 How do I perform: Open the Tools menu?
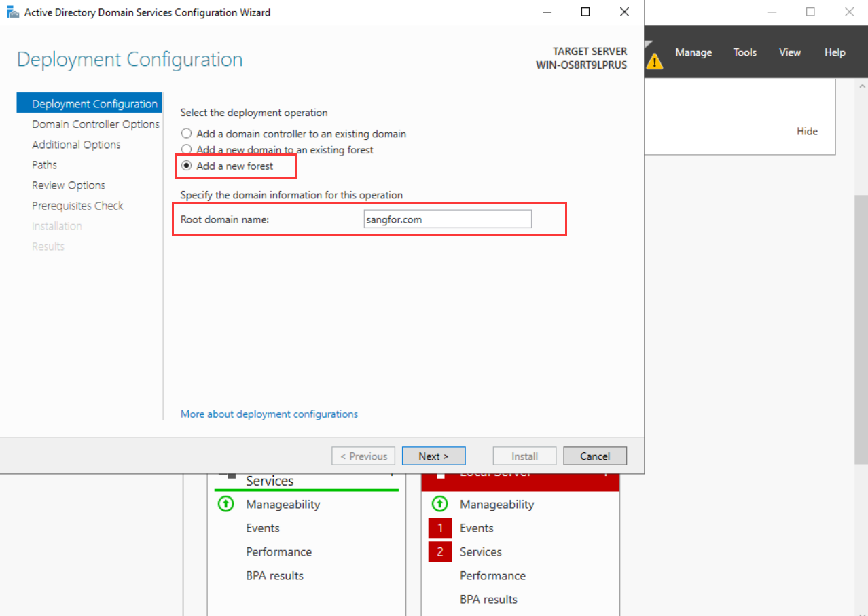click(744, 52)
